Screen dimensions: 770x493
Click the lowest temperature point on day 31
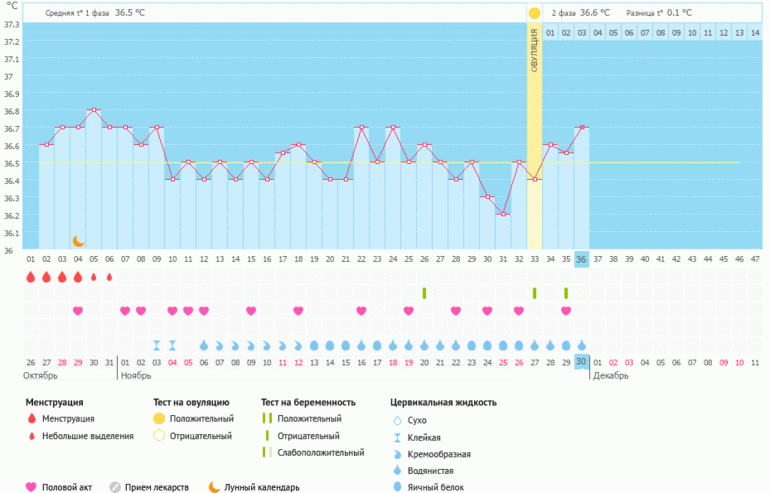click(x=503, y=214)
